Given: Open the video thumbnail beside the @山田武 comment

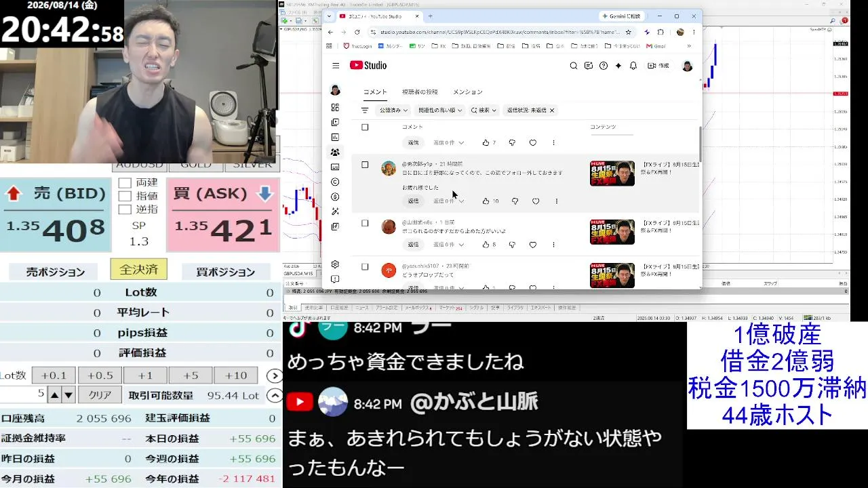Looking at the screenshot, I should 612,232.
